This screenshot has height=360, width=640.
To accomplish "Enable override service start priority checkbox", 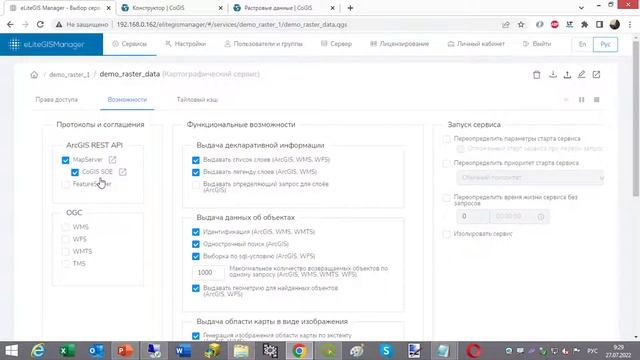I will 447,163.
